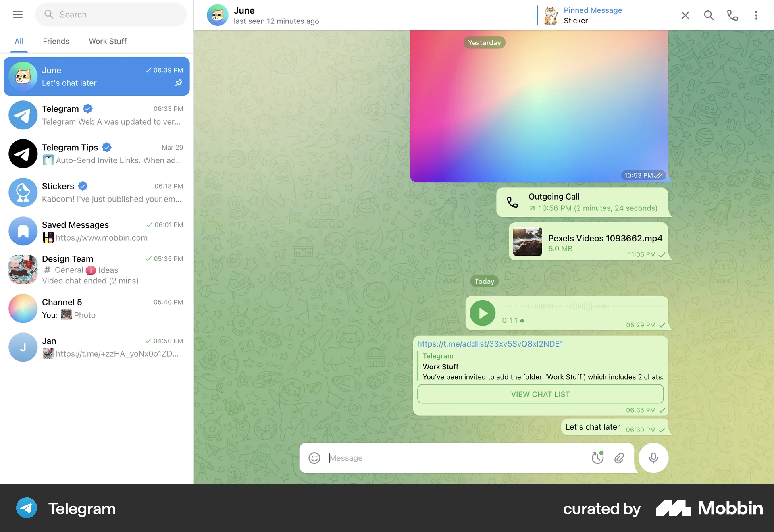Screen dimensions: 774x532
Task: Record a voice message with the microphone
Action: coord(653,458)
